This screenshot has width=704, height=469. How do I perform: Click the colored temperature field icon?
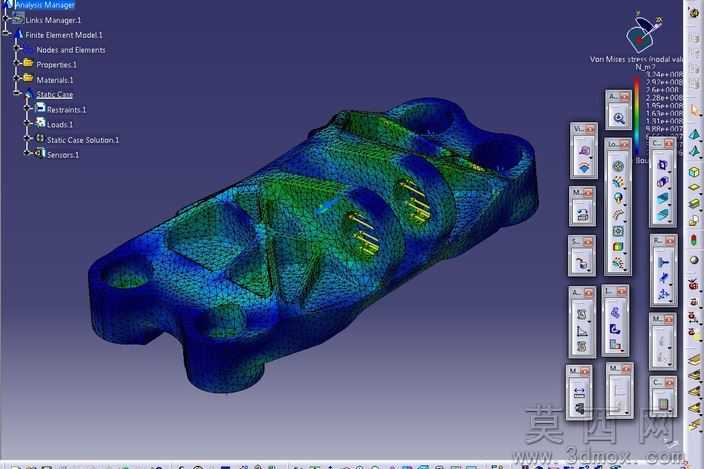tap(618, 247)
